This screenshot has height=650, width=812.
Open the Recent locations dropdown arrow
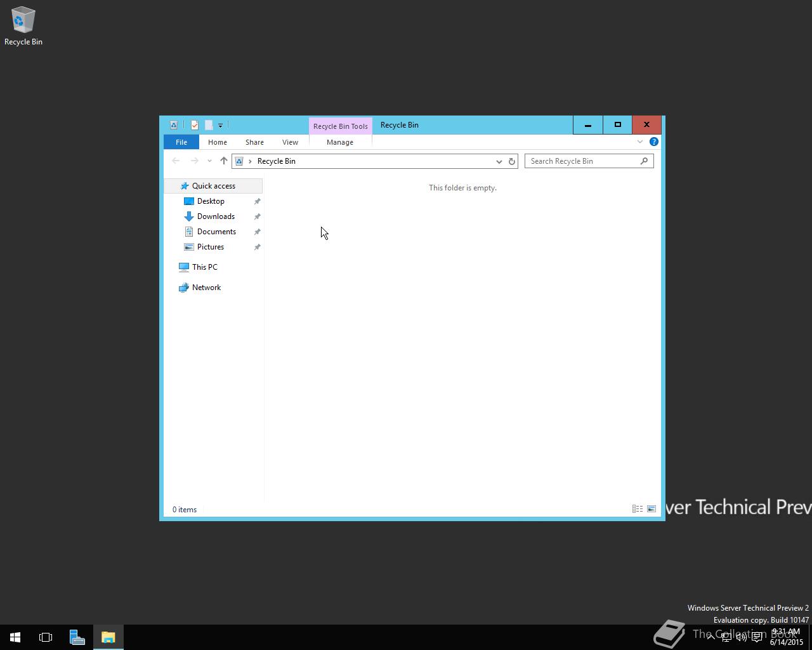[x=209, y=161]
